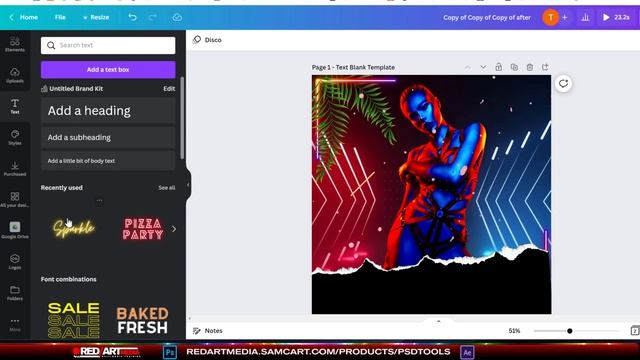Select the Pizza Party text style
The height and width of the screenshot is (360, 640).
(x=142, y=229)
